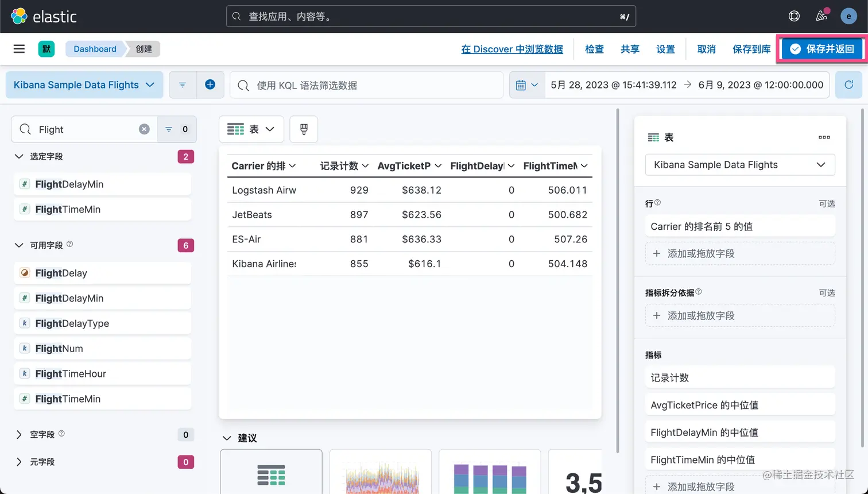Click the info icon next to 空字段
Screen dimensions: 868x494
(61, 434)
